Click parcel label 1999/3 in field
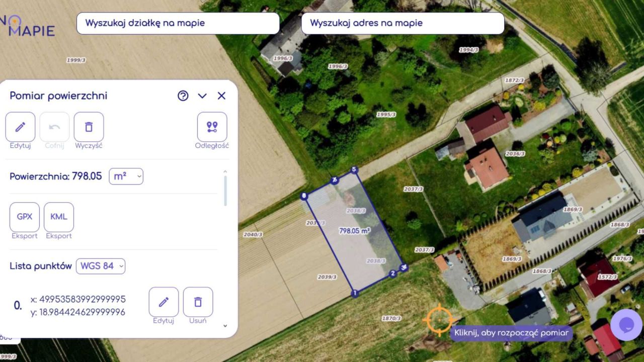The width and height of the screenshot is (644, 362). coord(76,60)
